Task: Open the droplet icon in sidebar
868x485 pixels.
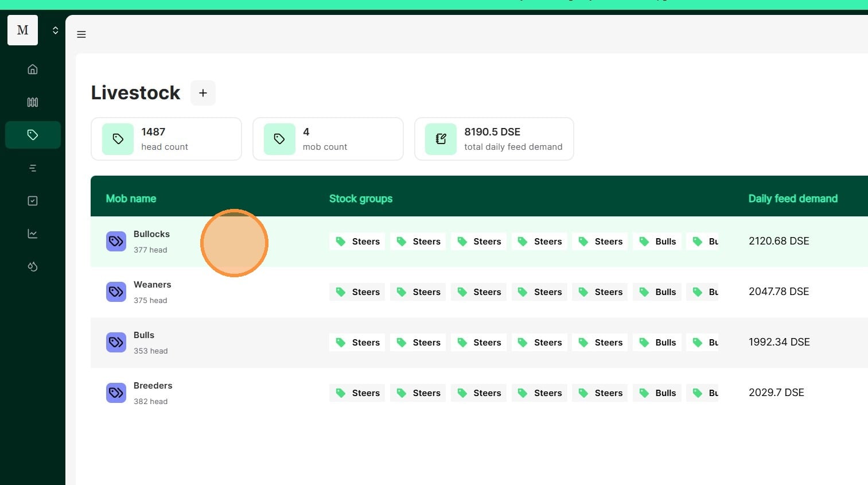Action: pyautogui.click(x=33, y=266)
